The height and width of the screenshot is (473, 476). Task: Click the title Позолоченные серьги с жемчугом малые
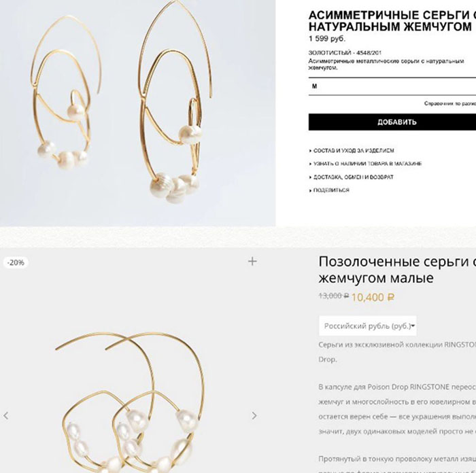pyautogui.click(x=397, y=269)
